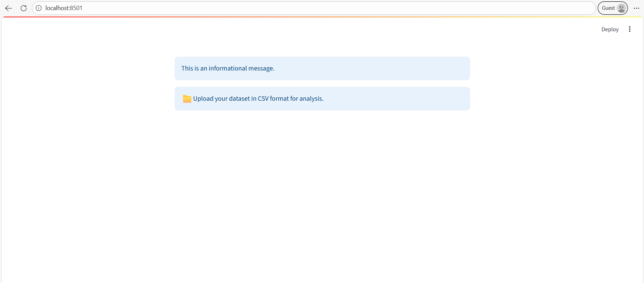Click the Deploy button
The height and width of the screenshot is (283, 644).
[x=610, y=29]
